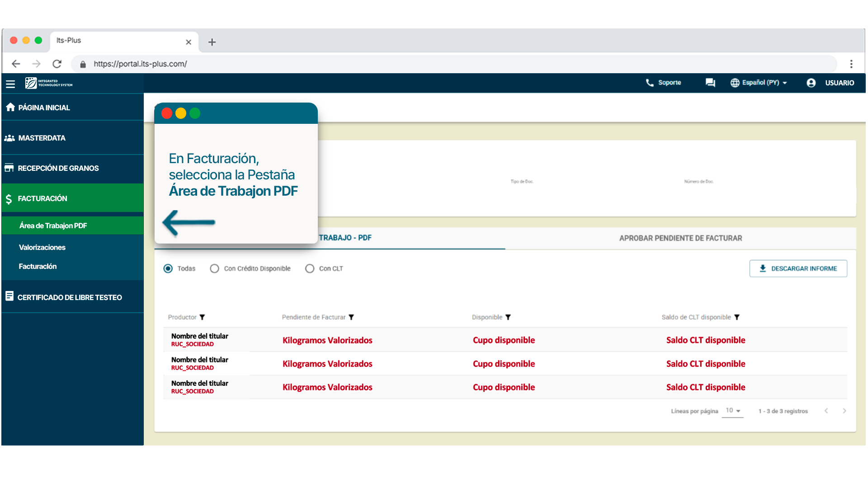Open the chat messages icon
The width and height of the screenshot is (868, 488).
click(x=710, y=83)
